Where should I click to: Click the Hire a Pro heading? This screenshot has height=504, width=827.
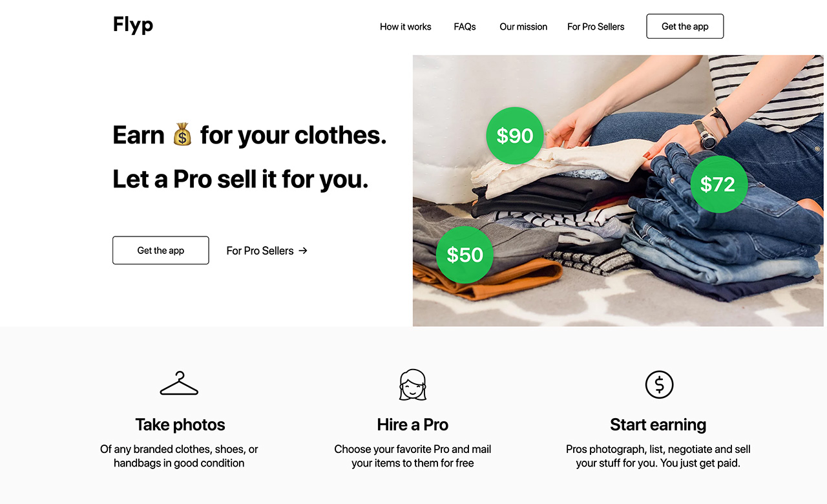(x=413, y=425)
